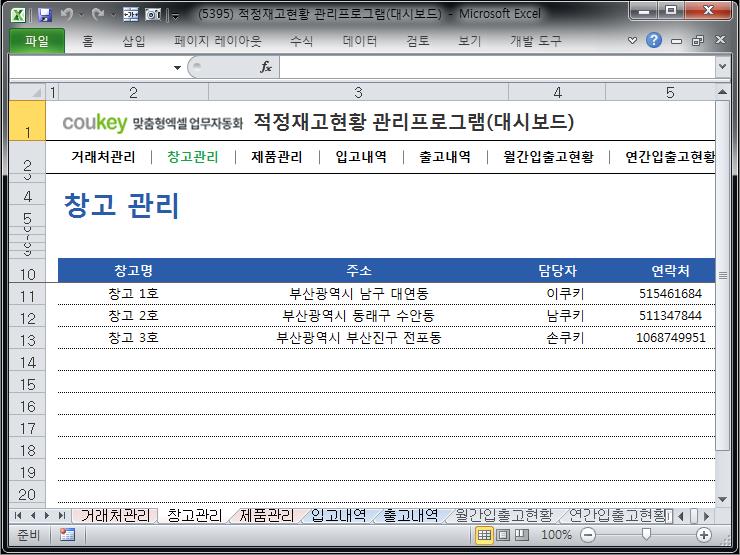This screenshot has width=740, height=555.
Task: Switch to 월간입출고현황 sheet tab
Action: pyautogui.click(x=504, y=516)
